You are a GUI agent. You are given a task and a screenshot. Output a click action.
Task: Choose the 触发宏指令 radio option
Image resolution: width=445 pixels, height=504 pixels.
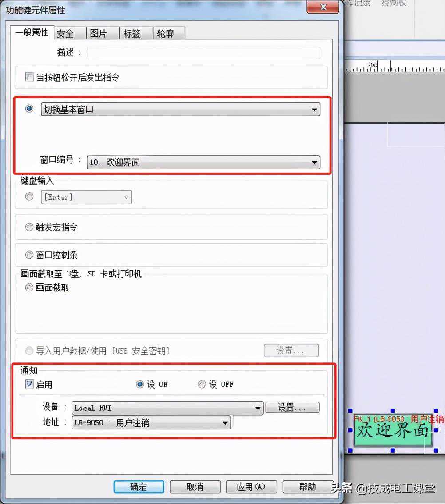[x=30, y=227]
